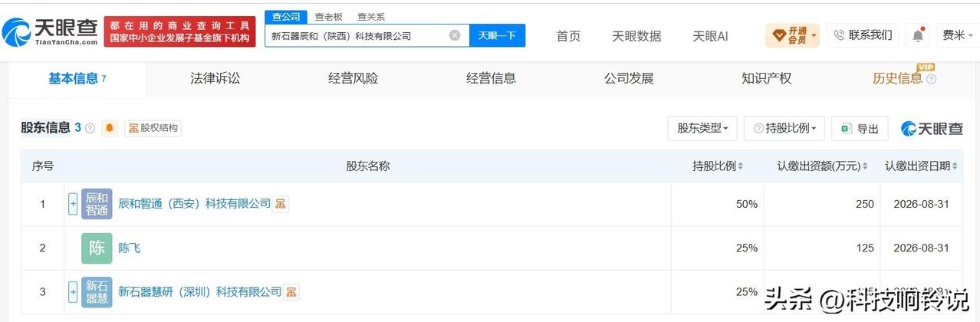This screenshot has width=980, height=322.
Task: Open the 持股比例 filter dropdown
Action: coord(784,128)
